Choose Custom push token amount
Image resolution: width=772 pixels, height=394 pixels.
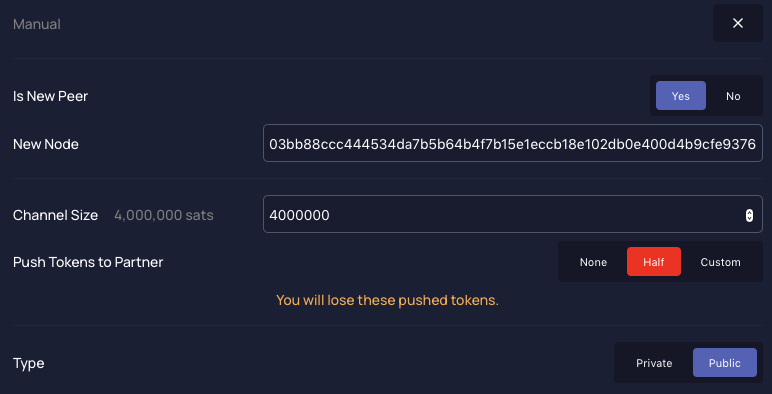tap(720, 262)
